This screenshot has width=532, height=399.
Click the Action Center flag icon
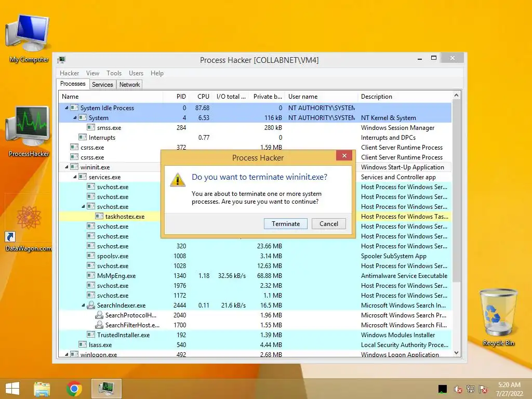[483, 389]
